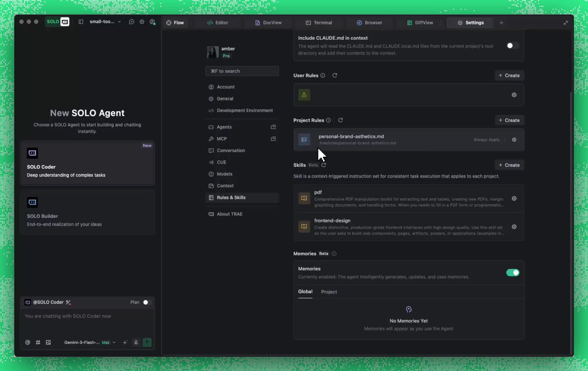
Task: Open gear settings for personal-brand-asthetics.md
Action: (514, 140)
